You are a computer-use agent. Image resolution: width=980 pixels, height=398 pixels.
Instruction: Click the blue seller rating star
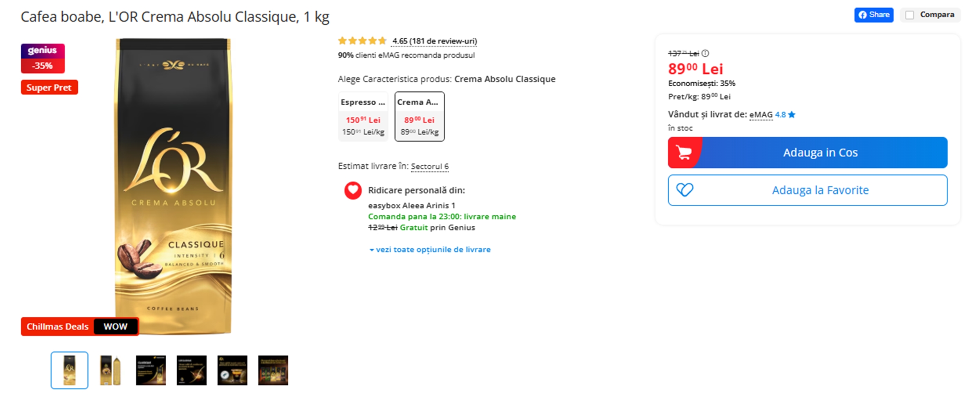[792, 114]
